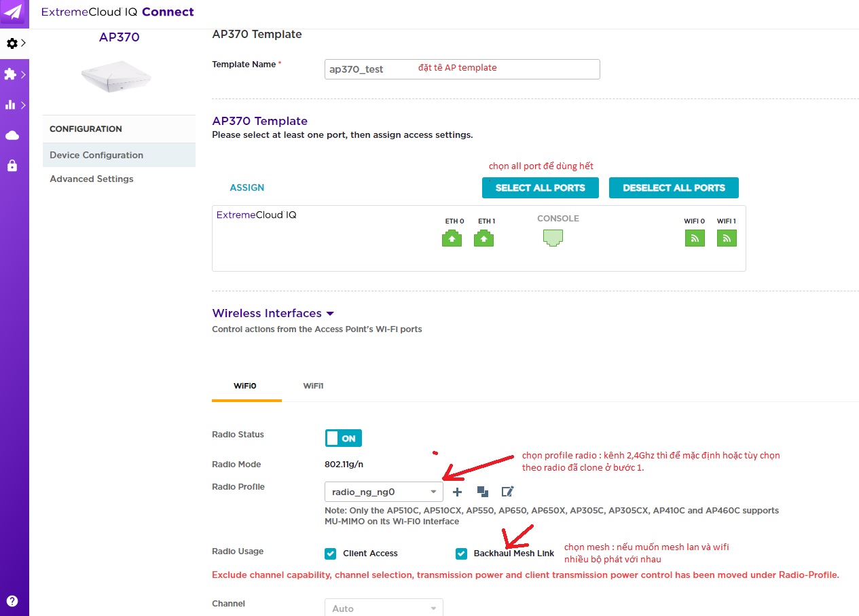Image resolution: width=859 pixels, height=616 pixels.
Task: Uncheck the Backhaul Mesh Link checkbox
Action: [462, 554]
